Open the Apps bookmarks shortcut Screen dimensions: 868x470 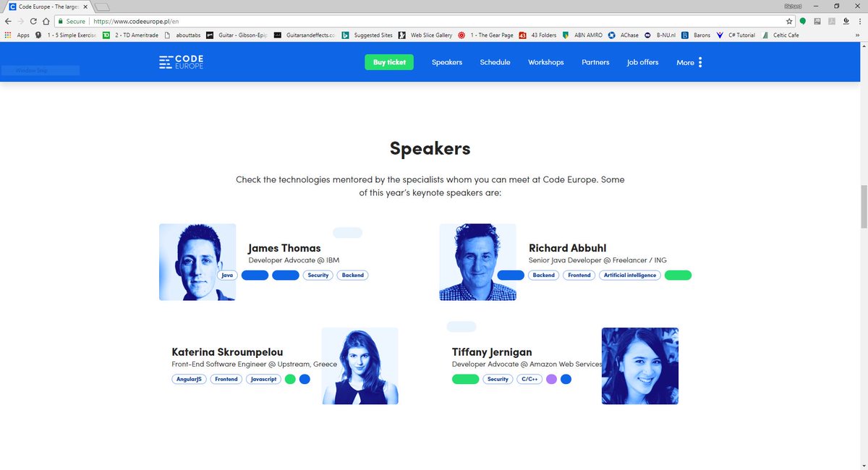pyautogui.click(x=17, y=35)
